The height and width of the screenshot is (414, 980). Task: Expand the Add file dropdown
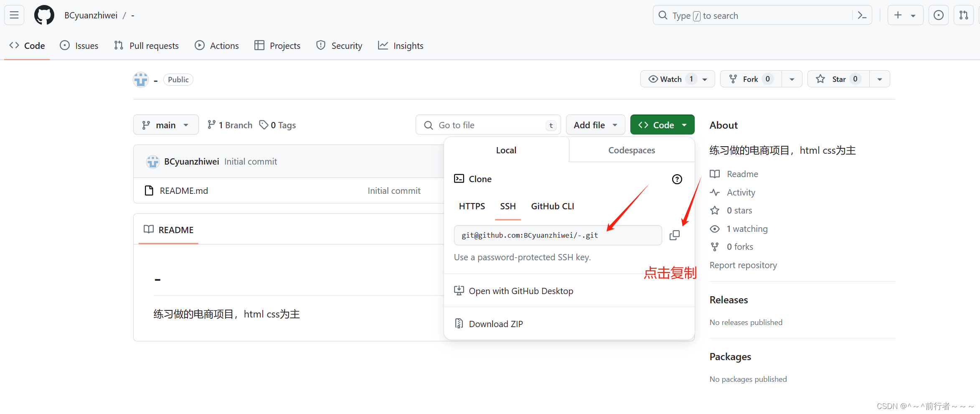(x=595, y=125)
